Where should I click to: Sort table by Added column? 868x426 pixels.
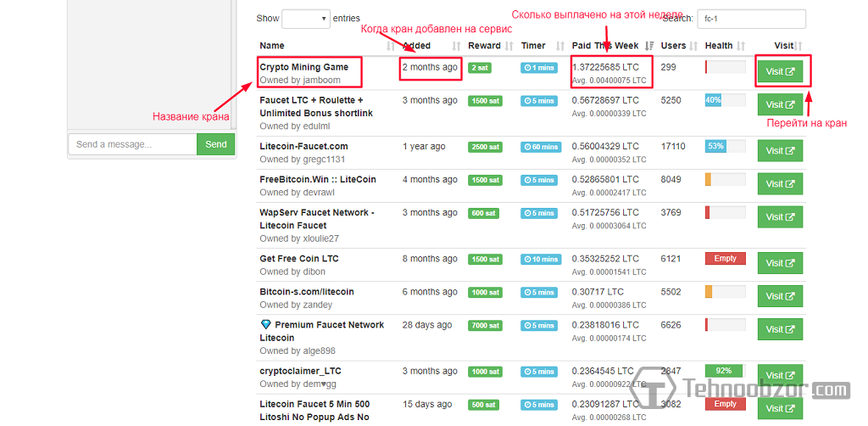pyautogui.click(x=431, y=46)
